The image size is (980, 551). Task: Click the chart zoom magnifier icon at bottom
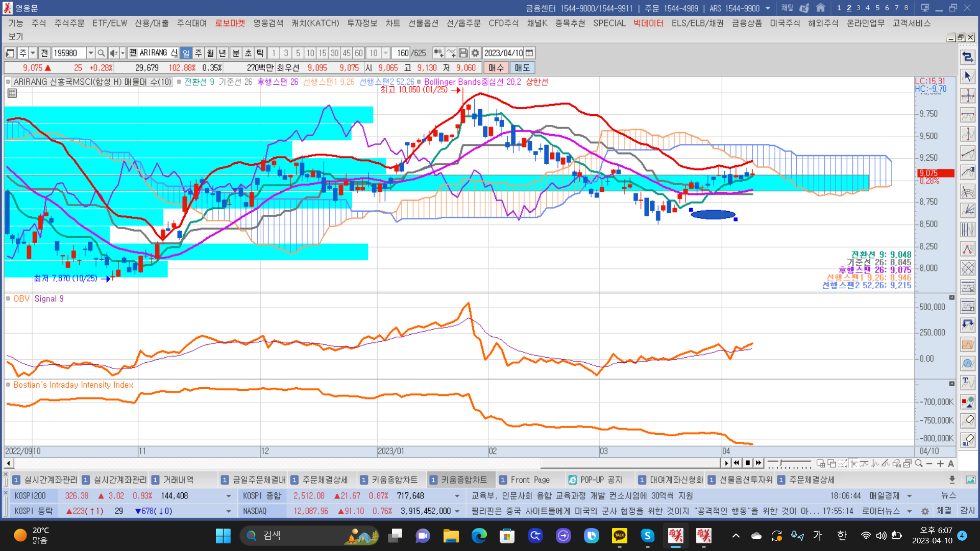click(919, 463)
